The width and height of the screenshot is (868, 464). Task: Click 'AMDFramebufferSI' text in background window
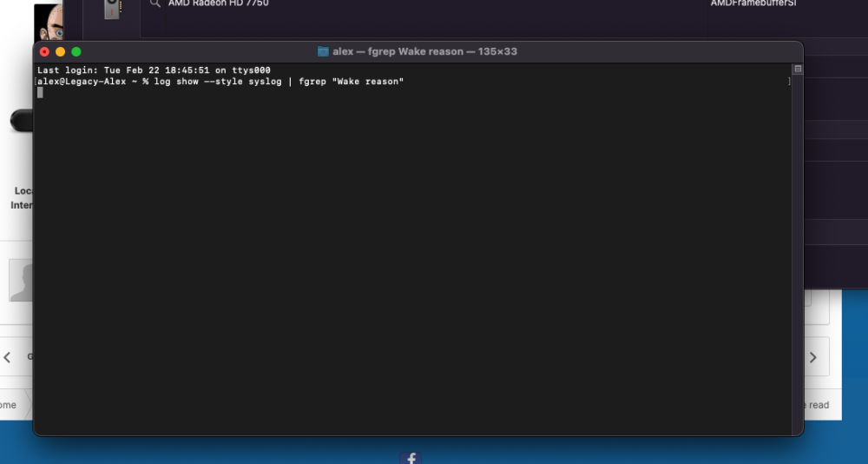click(753, 3)
